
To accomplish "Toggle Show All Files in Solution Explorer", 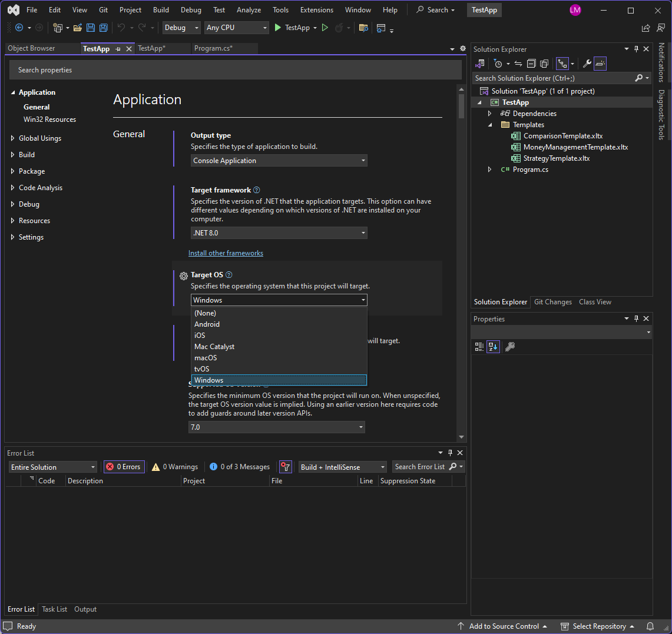I will pos(544,64).
